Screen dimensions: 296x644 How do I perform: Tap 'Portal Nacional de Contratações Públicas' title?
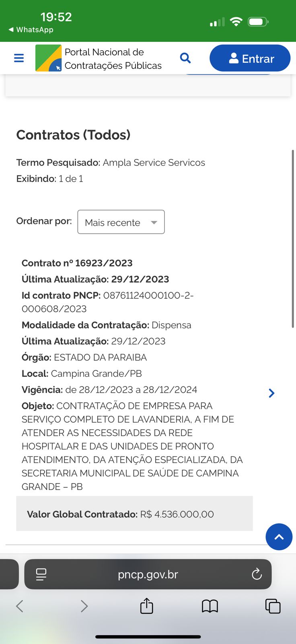coord(113,59)
